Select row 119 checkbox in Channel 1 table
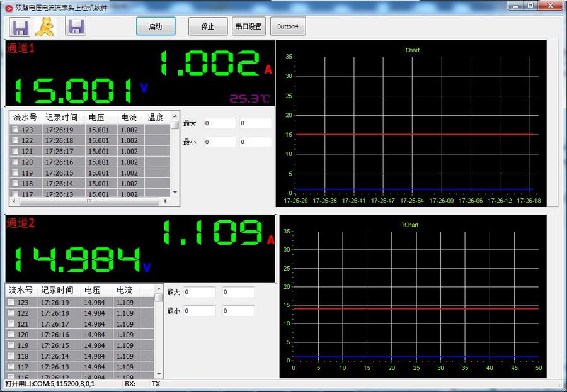 pyautogui.click(x=15, y=173)
